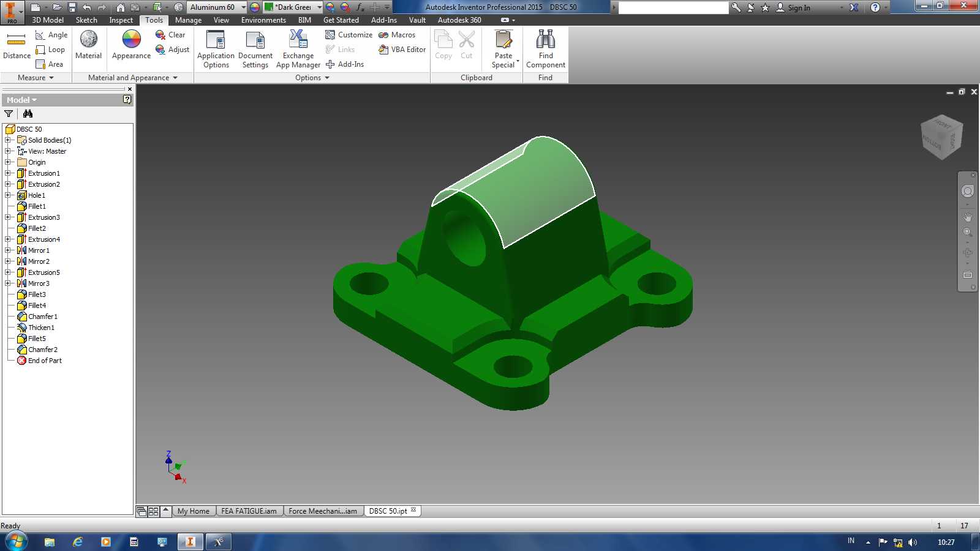The height and width of the screenshot is (551, 980).
Task: Choose the Loop measure tool
Action: 50,50
